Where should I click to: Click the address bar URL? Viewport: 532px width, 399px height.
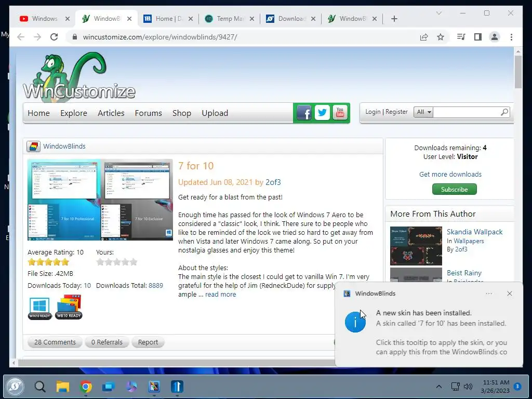(x=160, y=37)
